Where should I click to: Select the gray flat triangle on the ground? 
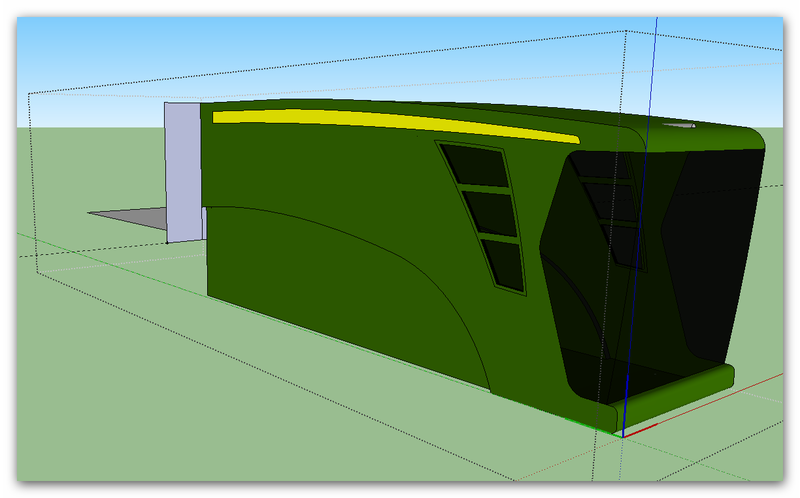pos(129,218)
